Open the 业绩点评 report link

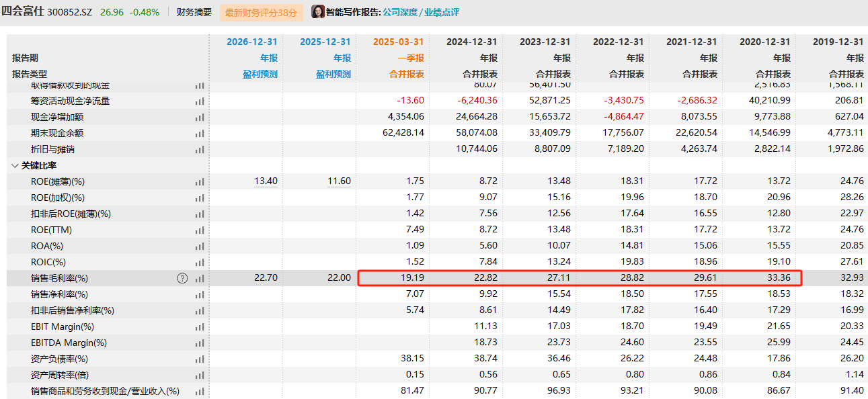tap(442, 12)
